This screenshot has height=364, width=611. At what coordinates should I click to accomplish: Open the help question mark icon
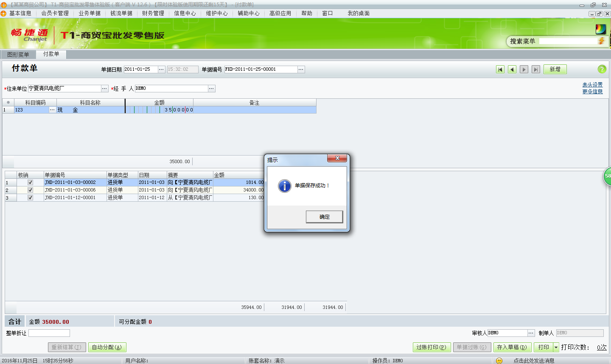(x=602, y=69)
